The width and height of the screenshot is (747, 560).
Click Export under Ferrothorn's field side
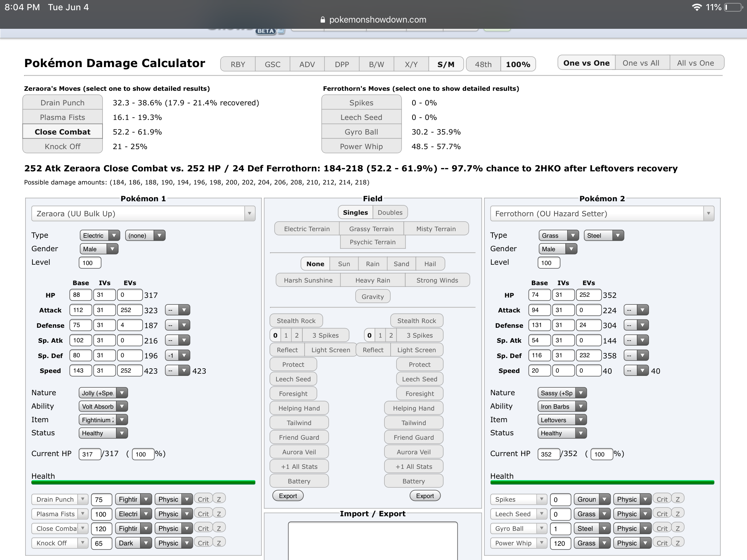click(425, 495)
